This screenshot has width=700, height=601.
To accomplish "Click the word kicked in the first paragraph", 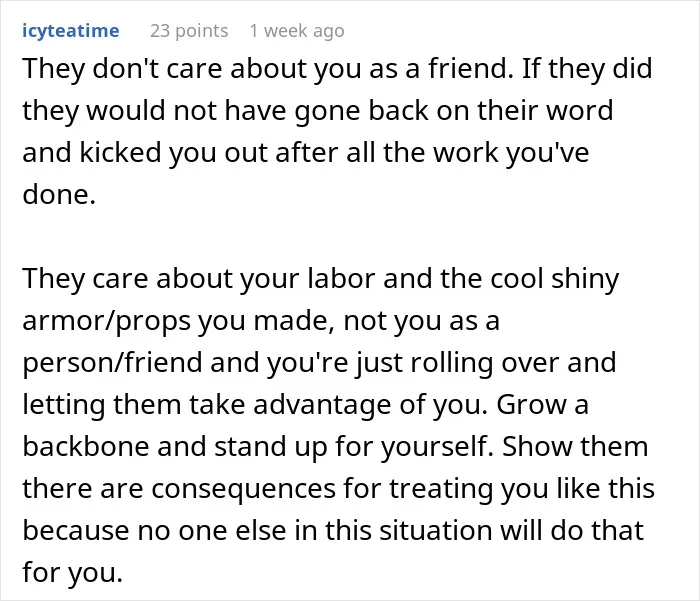I will (x=120, y=153).
